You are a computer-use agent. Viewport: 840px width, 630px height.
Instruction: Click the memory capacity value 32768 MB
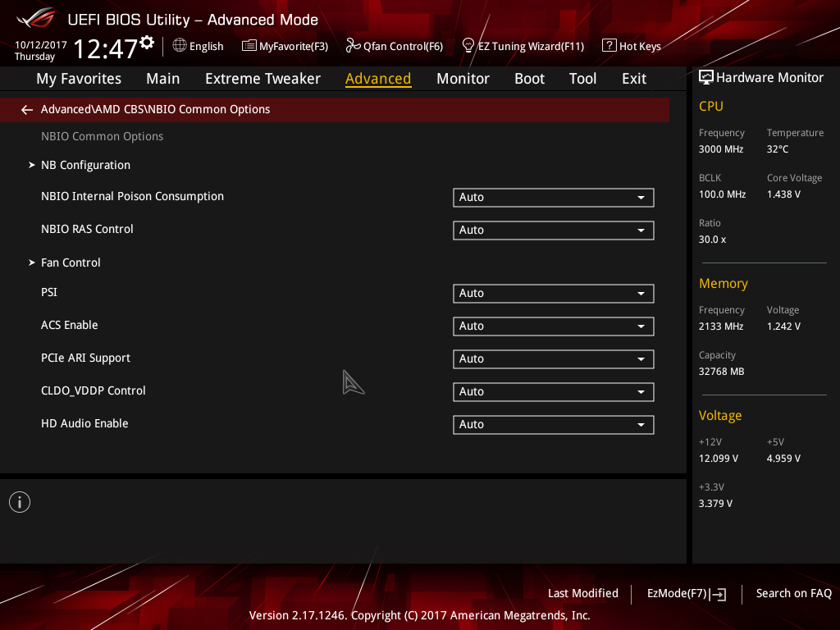(x=721, y=372)
